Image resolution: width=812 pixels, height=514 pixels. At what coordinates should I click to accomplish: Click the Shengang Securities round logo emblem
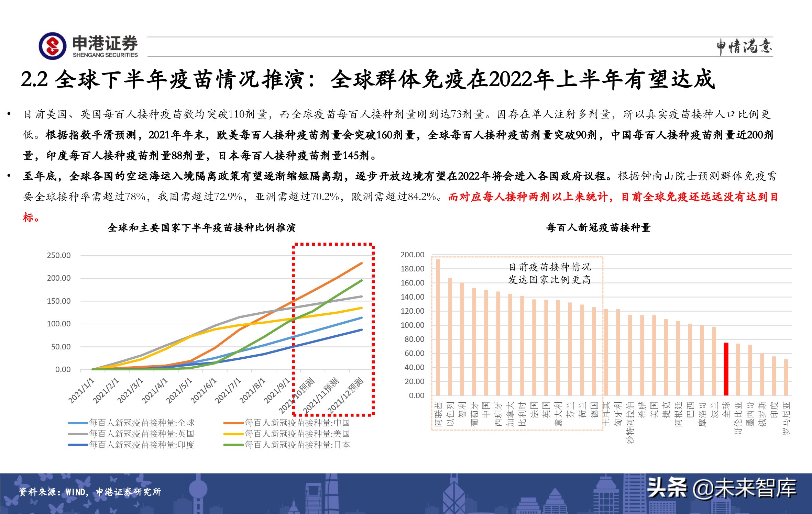click(53, 46)
